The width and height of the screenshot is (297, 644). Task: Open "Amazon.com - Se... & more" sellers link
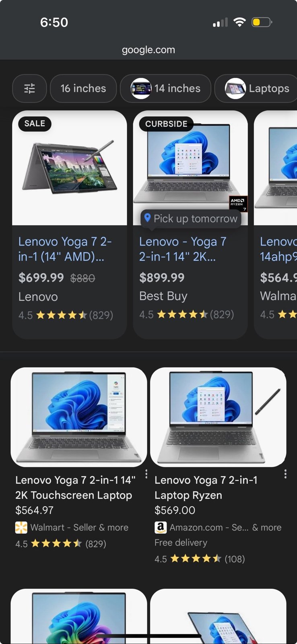(x=225, y=527)
